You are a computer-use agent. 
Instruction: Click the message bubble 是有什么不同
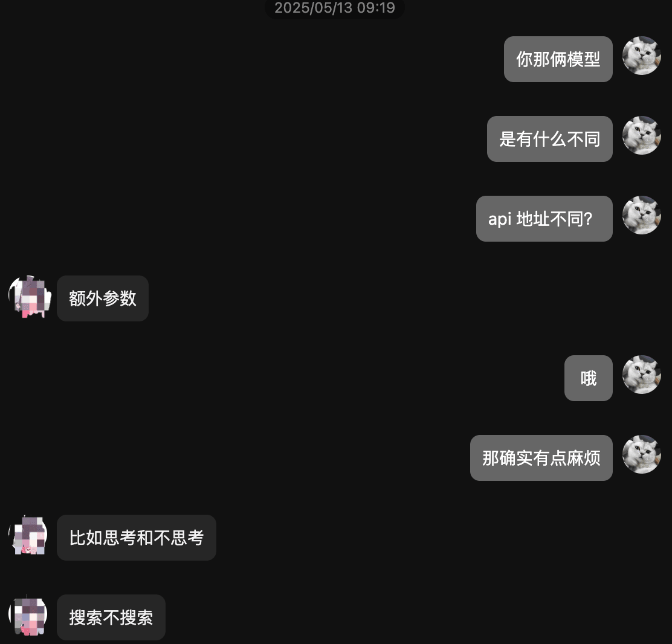pos(549,139)
